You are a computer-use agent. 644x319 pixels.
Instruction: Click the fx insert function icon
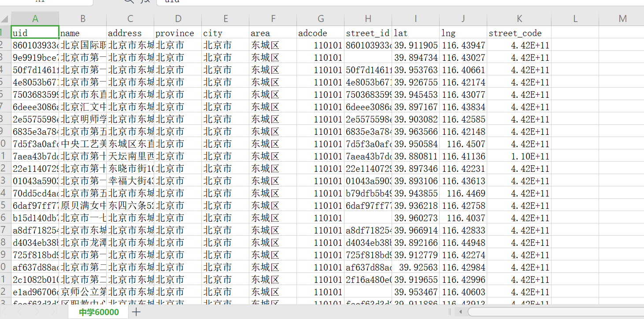click(x=145, y=1)
